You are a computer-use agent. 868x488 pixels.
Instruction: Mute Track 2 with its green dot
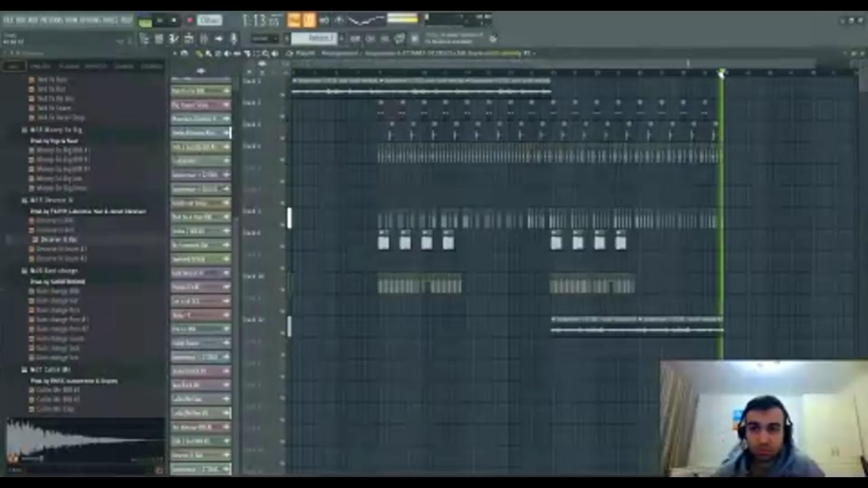283,116
